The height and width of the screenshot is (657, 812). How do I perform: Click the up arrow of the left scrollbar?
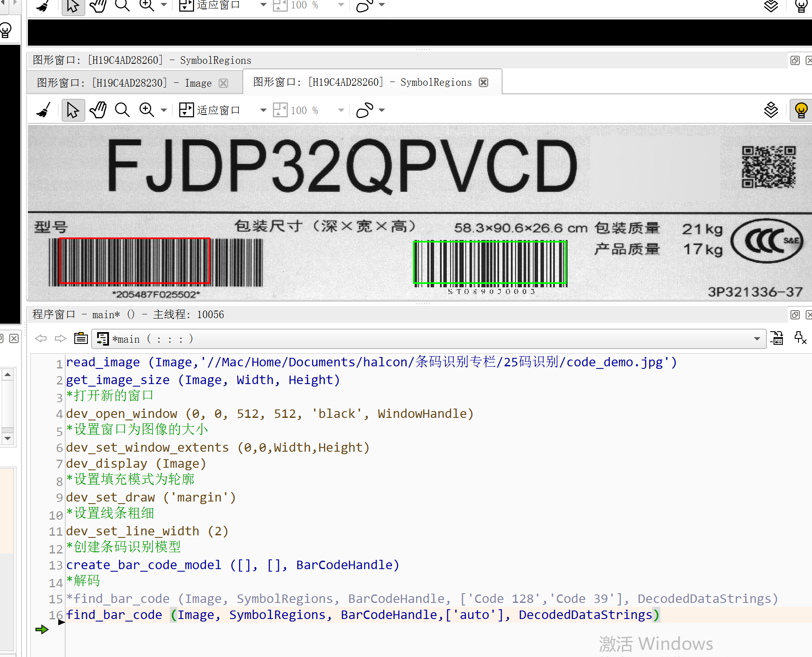8,373
